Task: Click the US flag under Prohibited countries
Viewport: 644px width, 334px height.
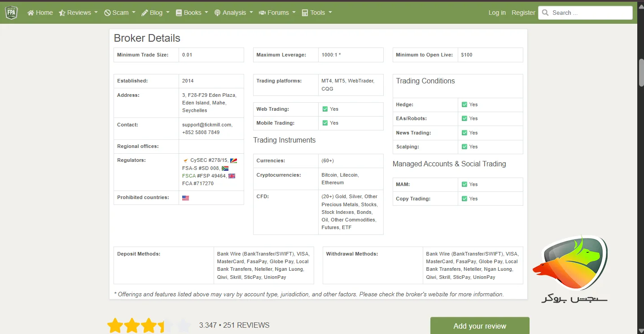Action: [x=186, y=198]
